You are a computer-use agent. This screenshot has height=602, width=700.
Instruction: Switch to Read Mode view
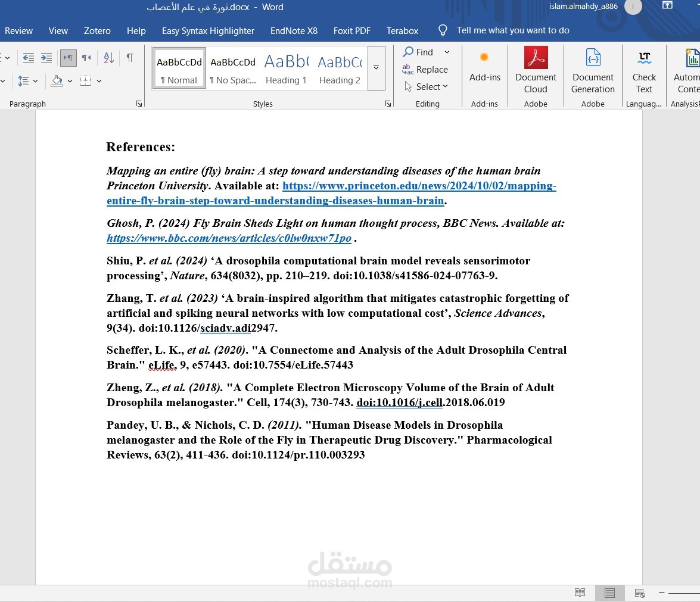pyautogui.click(x=580, y=592)
